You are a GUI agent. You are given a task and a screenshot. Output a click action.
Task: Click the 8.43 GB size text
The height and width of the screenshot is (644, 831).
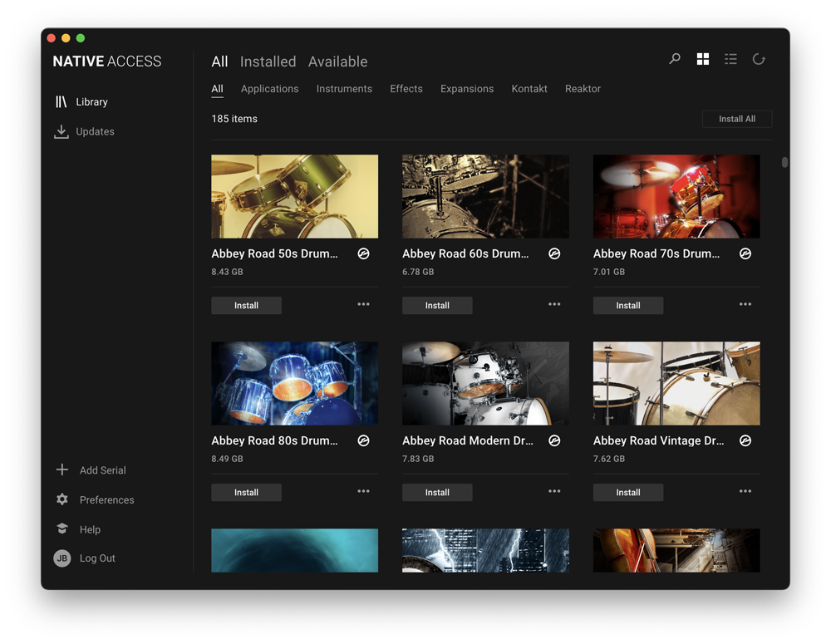(228, 272)
